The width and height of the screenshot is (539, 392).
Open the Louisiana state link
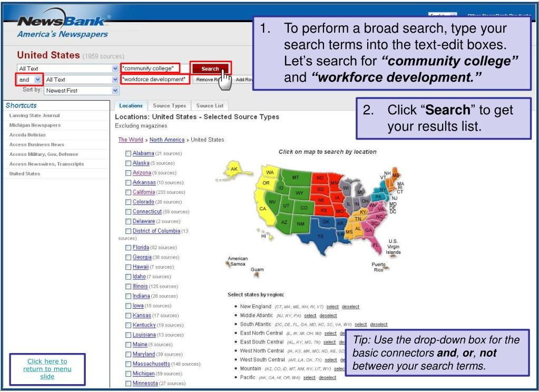[x=144, y=335]
